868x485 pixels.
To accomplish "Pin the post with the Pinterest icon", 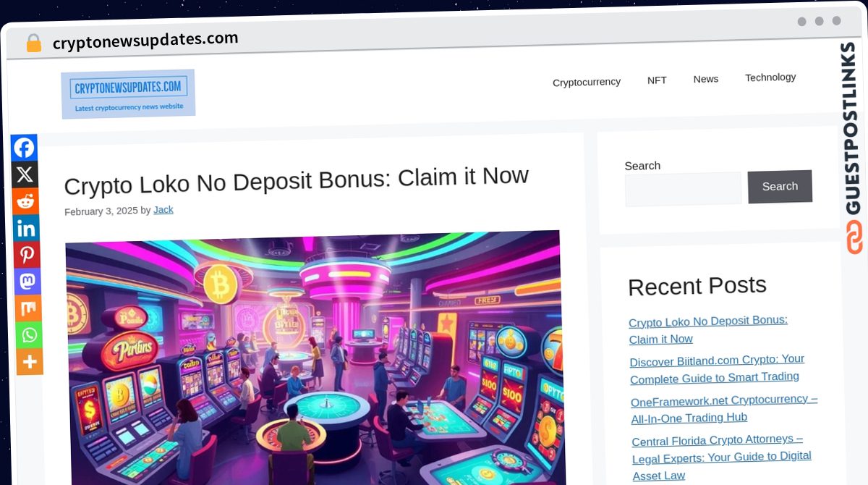I will pos(27,255).
